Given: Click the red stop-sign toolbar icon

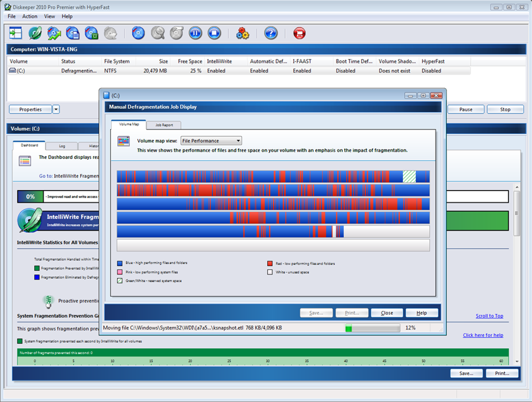Looking at the screenshot, I should (299, 33).
